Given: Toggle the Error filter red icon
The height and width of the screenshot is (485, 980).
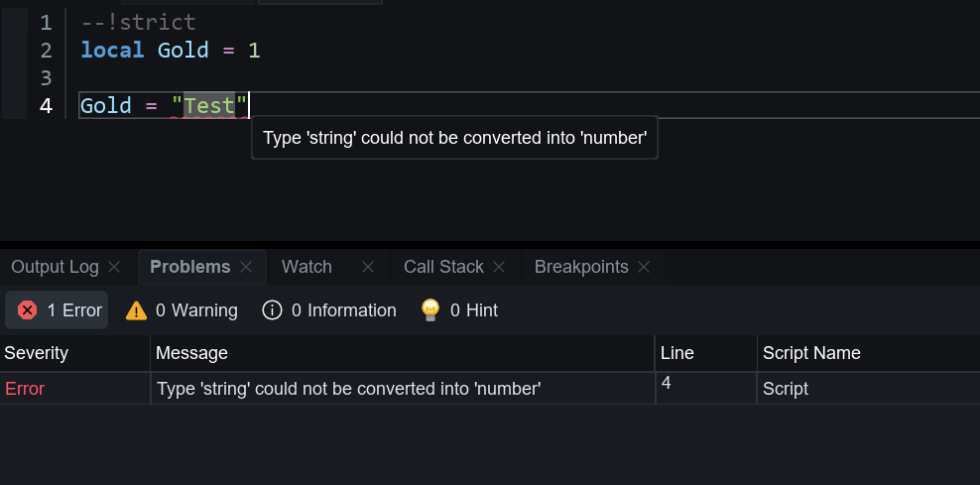Looking at the screenshot, I should 28,310.
